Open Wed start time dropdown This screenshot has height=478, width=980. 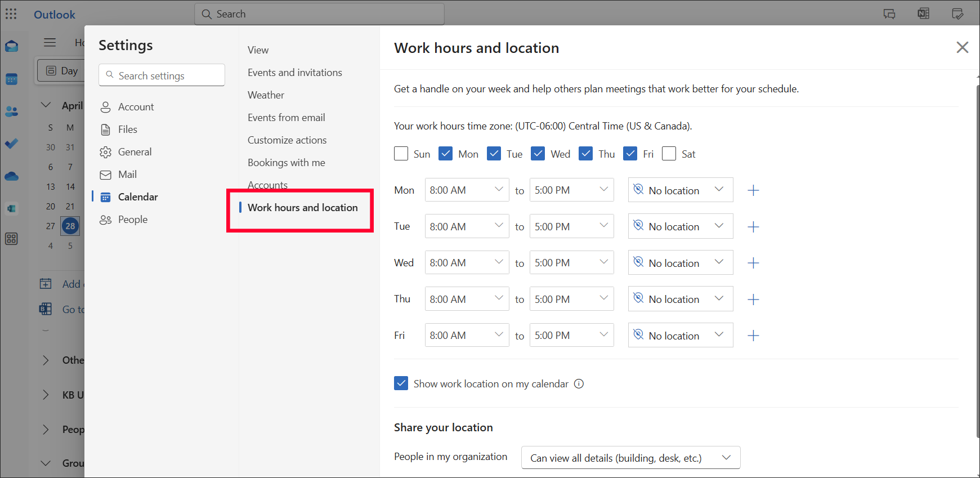coord(467,262)
